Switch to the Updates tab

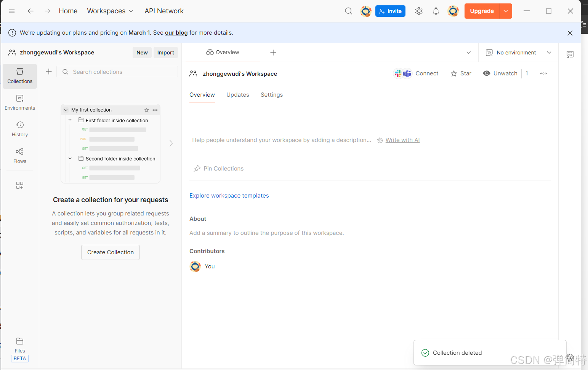[x=238, y=95]
